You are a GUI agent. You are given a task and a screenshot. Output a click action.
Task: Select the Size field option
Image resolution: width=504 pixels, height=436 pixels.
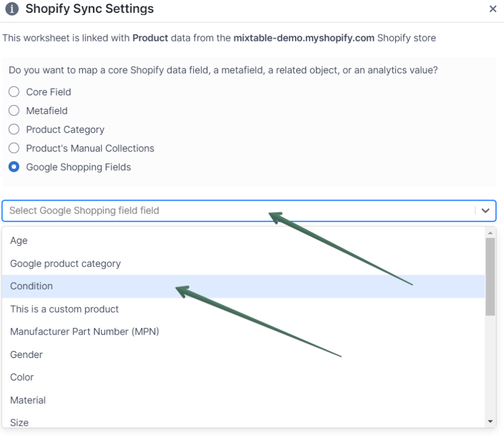click(19, 423)
